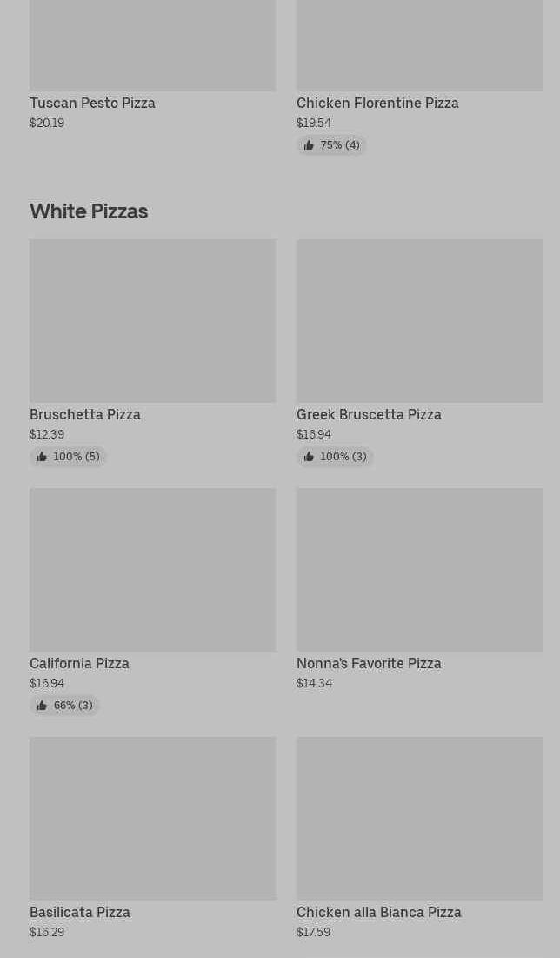Open California Pizza details
Screen dimensions: 560x958
coord(79,663)
